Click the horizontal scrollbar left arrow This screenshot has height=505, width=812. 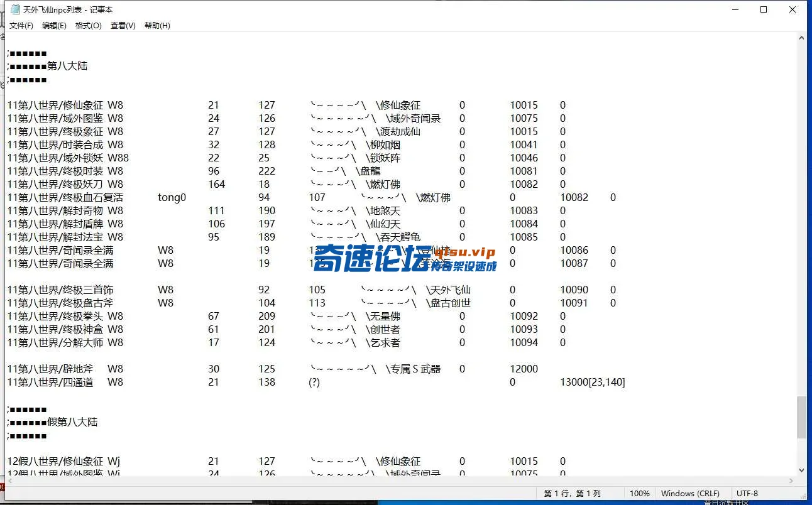10,481
